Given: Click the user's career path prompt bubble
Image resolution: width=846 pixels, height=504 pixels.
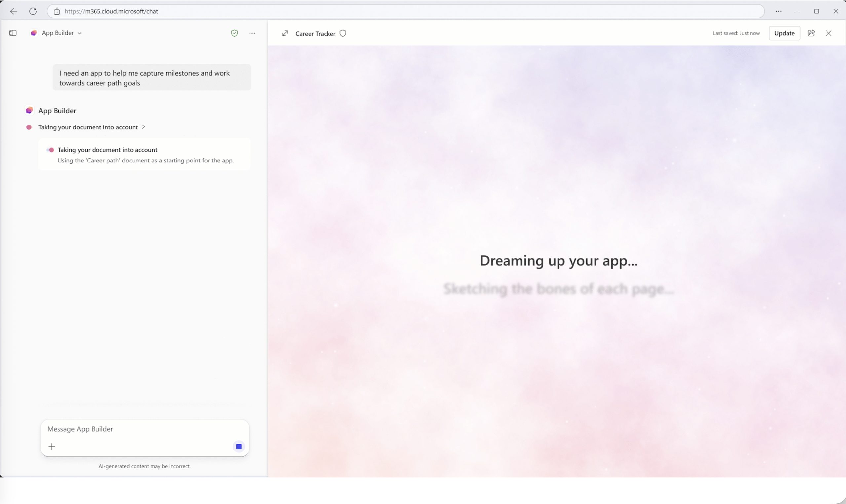Looking at the screenshot, I should tap(152, 77).
